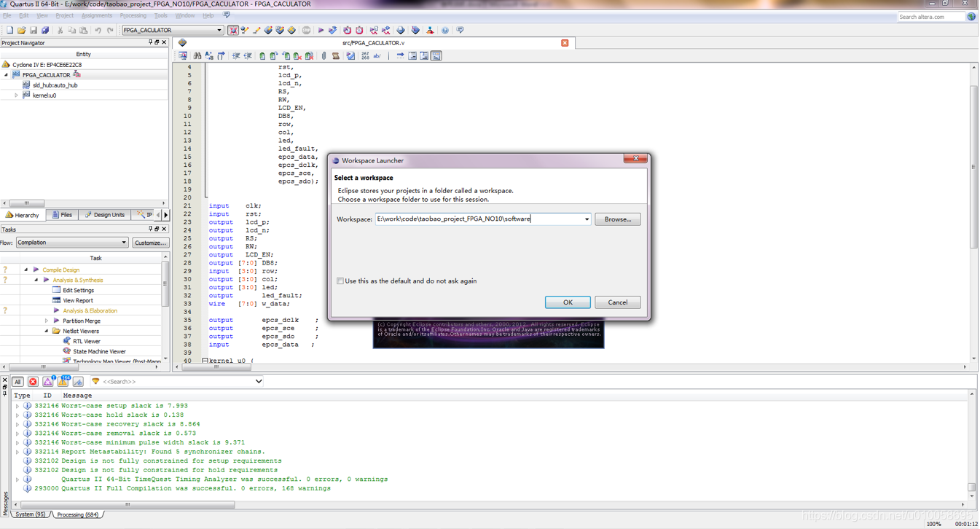Click the binoculars Find icon in editor toolbar
Image resolution: width=980 pixels, height=529 pixels.
[197, 55]
